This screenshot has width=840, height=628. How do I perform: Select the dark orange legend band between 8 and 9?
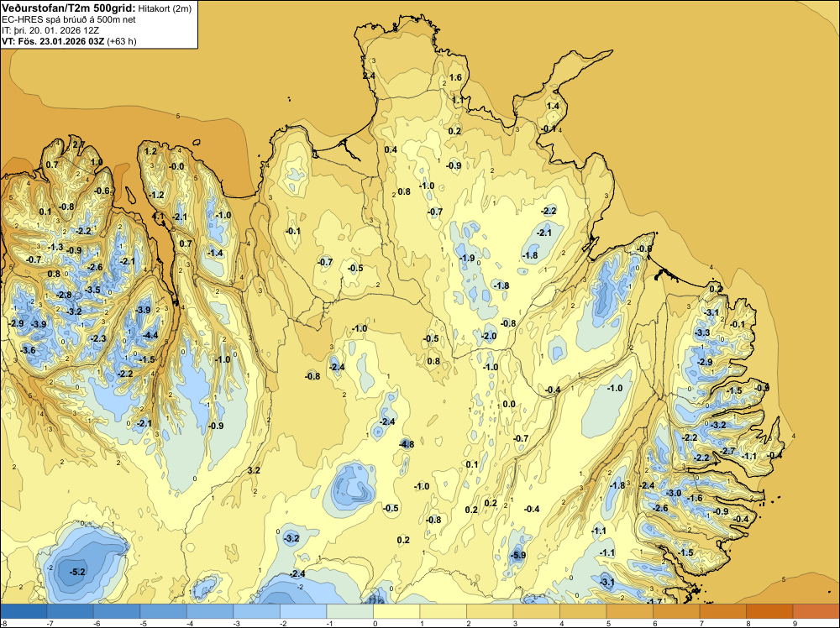pyautogui.click(x=769, y=611)
